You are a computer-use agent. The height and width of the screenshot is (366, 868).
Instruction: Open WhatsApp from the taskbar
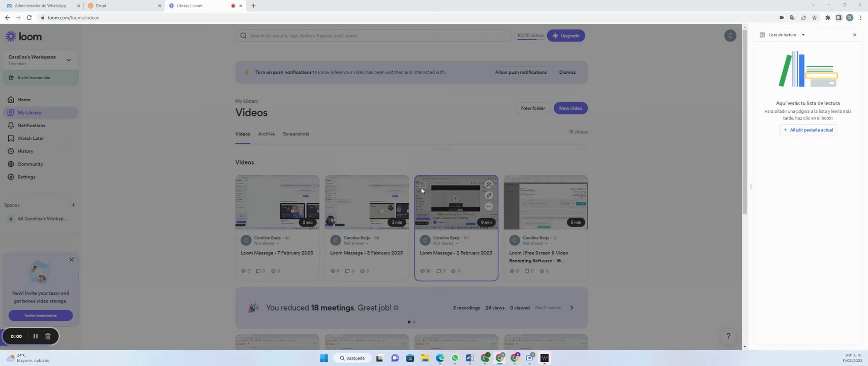455,358
